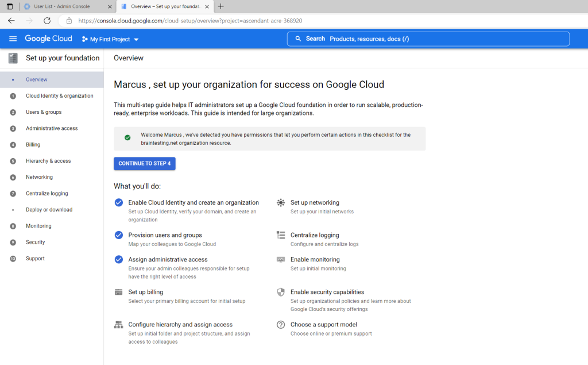588x365 pixels.
Task: Open the My First Project dropdown
Action: click(x=110, y=39)
